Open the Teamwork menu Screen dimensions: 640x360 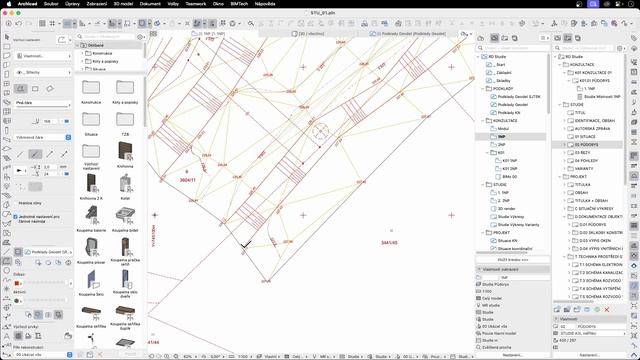[196, 4]
